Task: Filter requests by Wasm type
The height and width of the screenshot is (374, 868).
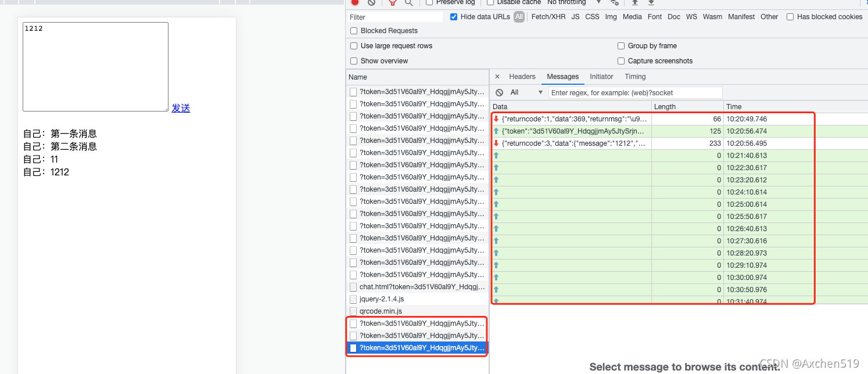Action: point(712,17)
